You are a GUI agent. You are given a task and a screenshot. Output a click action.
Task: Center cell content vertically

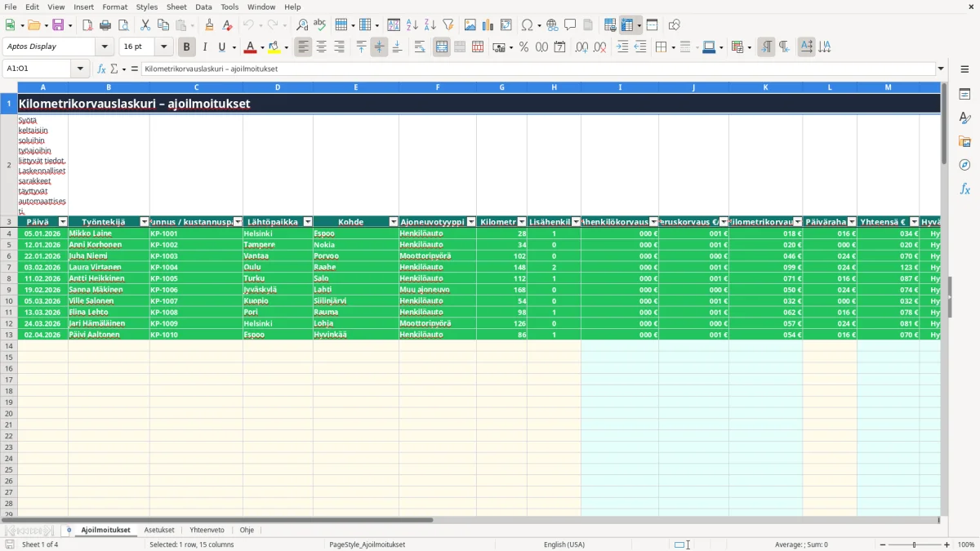(379, 47)
